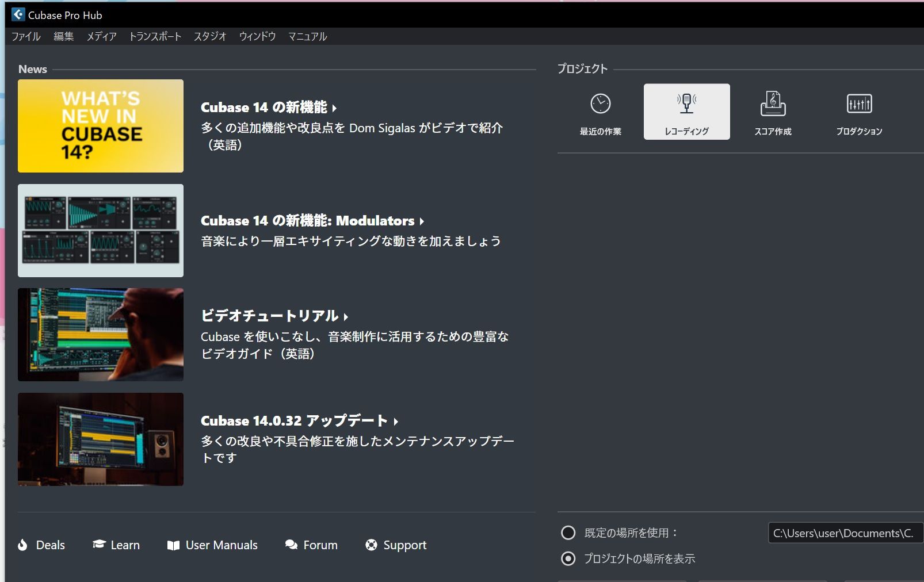
Task: Click the Deals link text
Action: coord(51,545)
